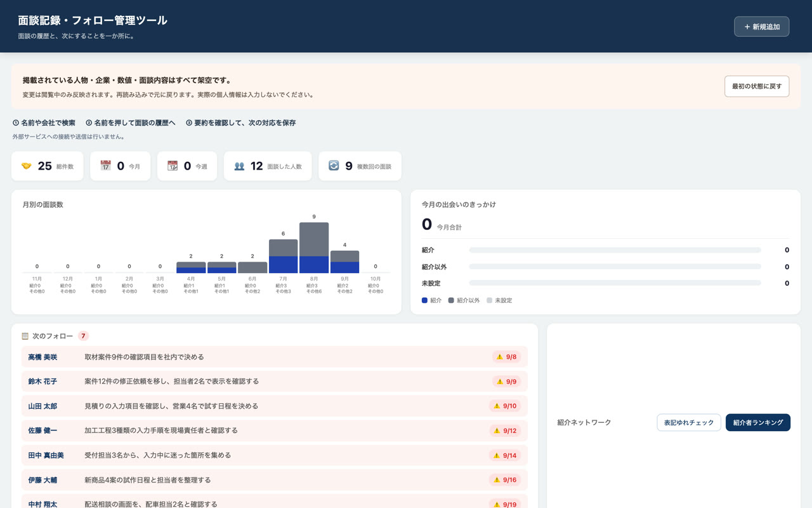Click warning icon on 9/10 due badge
812x508 pixels.
pos(496,406)
